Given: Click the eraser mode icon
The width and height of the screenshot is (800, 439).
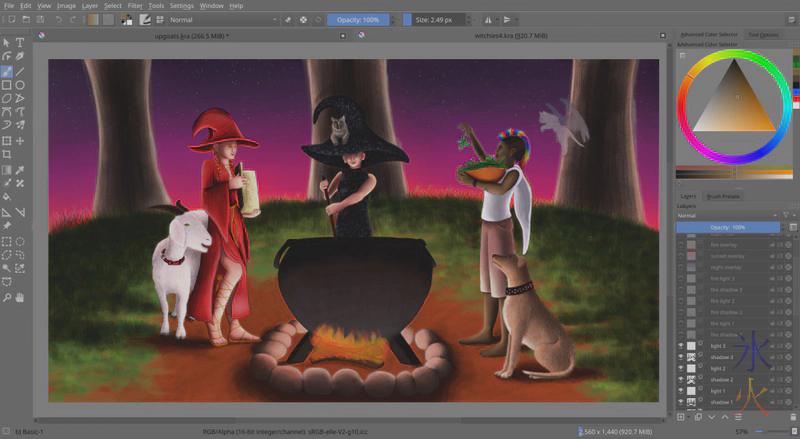Looking at the screenshot, I should pyautogui.click(x=289, y=19).
